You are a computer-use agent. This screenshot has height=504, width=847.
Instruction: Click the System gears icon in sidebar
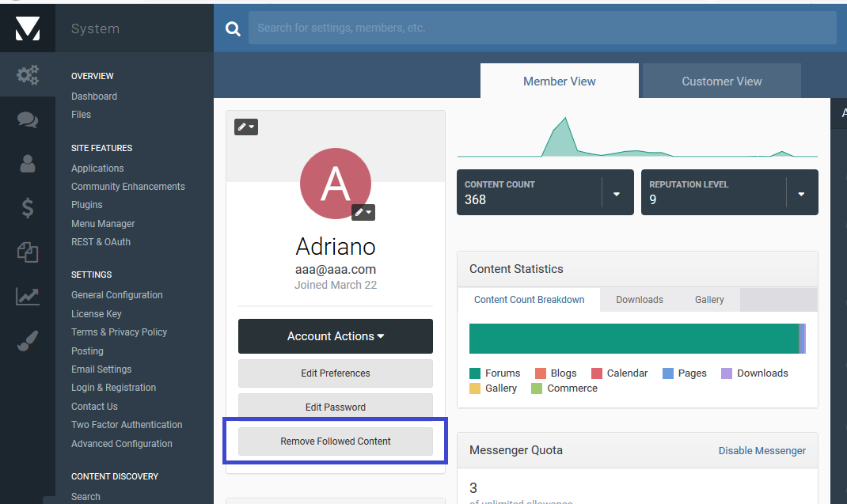[x=28, y=75]
